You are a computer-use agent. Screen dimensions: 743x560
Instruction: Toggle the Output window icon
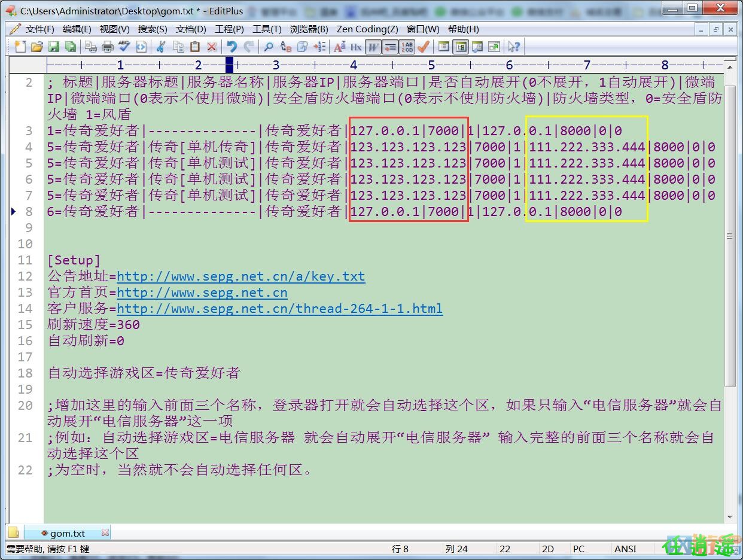tap(477, 47)
